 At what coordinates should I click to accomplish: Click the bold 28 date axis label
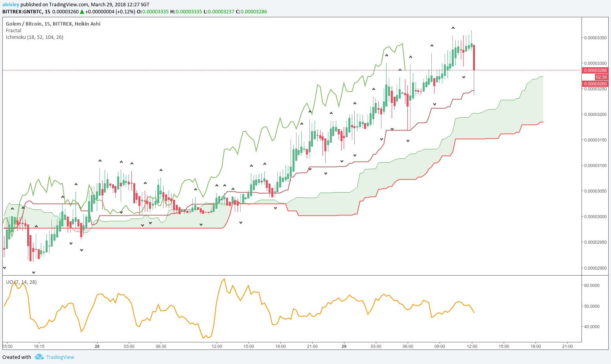pyautogui.click(x=97, y=346)
